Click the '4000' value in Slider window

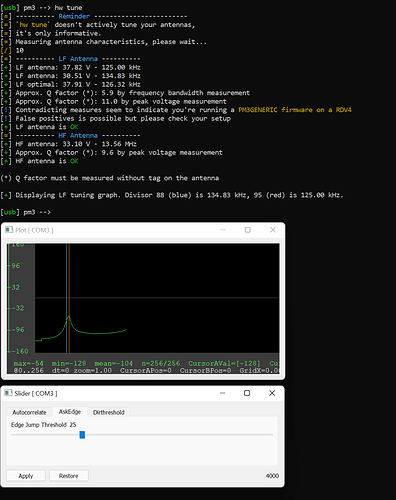point(272,476)
